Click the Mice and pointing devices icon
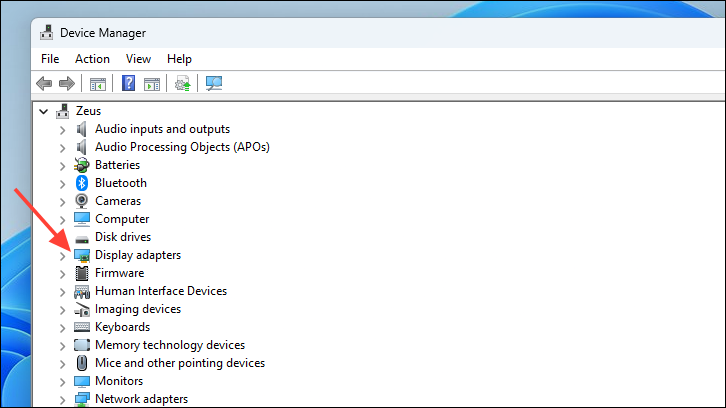The height and width of the screenshot is (408, 726). pyautogui.click(x=82, y=363)
